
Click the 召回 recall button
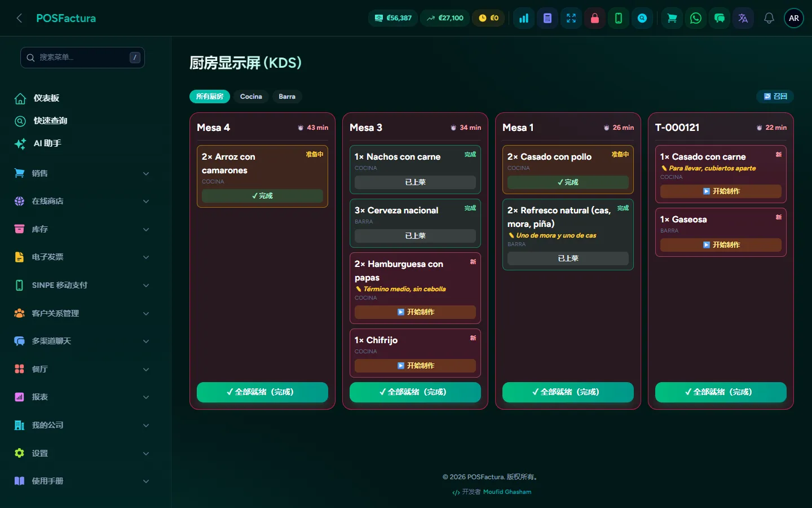[775, 97]
